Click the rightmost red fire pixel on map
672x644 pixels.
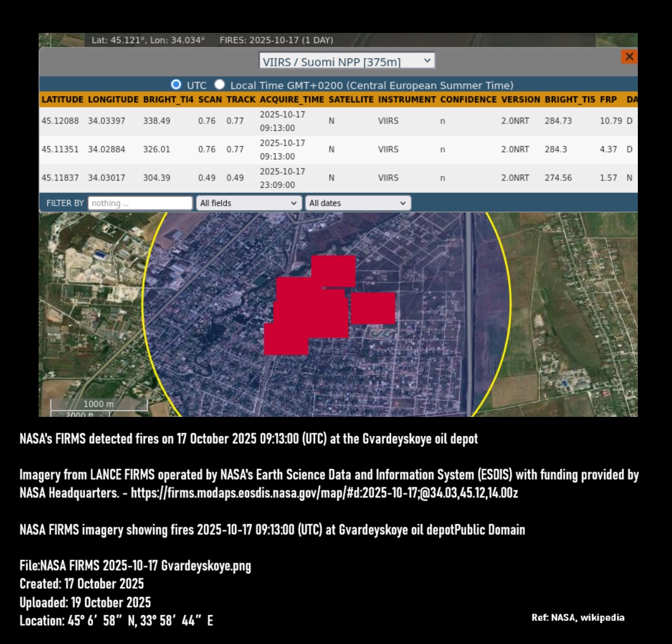373,308
